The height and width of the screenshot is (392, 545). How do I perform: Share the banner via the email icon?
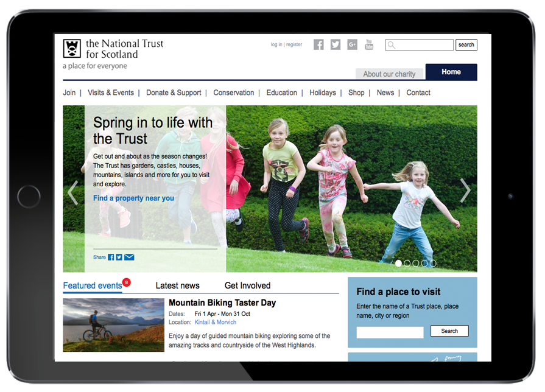pyautogui.click(x=129, y=257)
